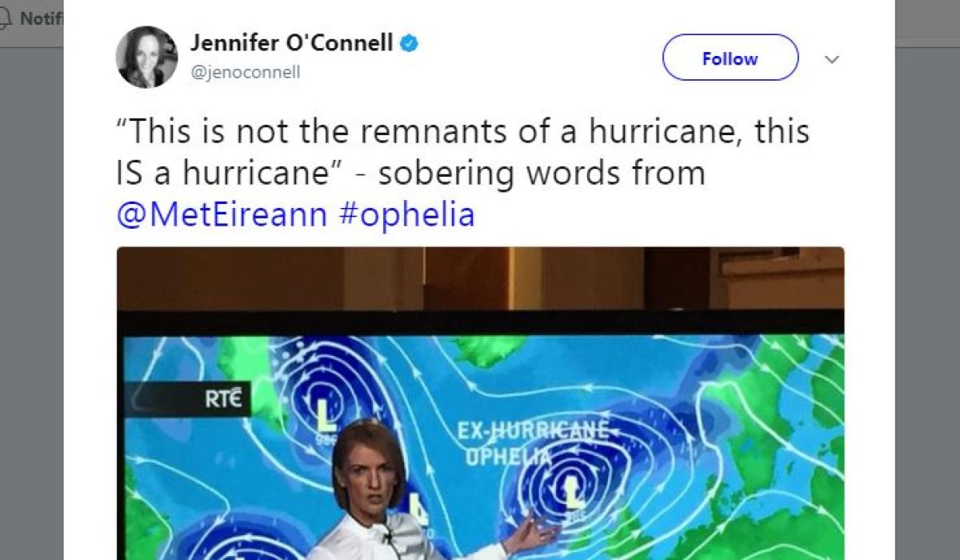This screenshot has width=960, height=560.
Task: Click the Jennifer O'Connell display name
Action: (291, 43)
